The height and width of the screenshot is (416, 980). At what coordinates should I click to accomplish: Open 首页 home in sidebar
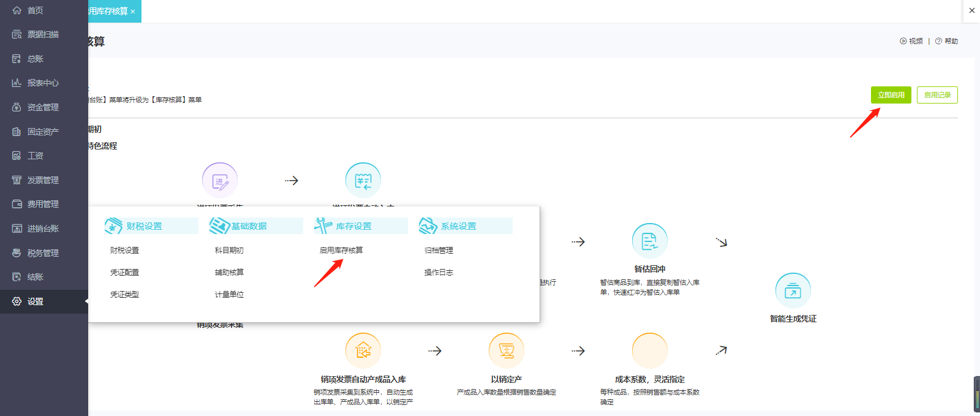pos(44,10)
